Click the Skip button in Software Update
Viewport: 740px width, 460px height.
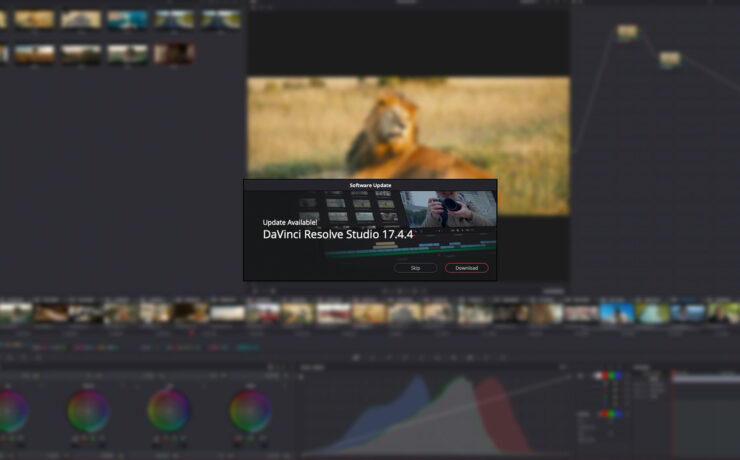pyautogui.click(x=415, y=268)
